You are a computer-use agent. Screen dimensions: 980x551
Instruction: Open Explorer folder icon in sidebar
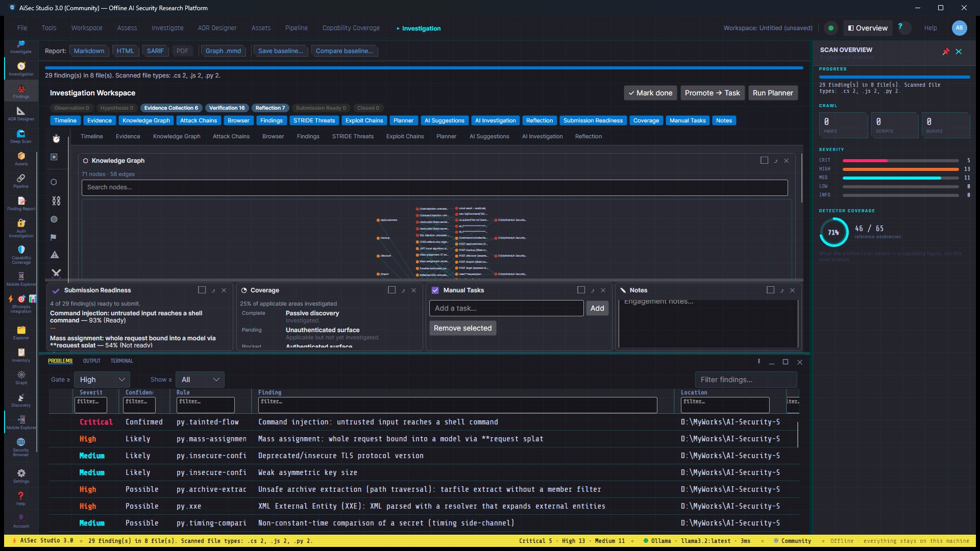tap(21, 333)
